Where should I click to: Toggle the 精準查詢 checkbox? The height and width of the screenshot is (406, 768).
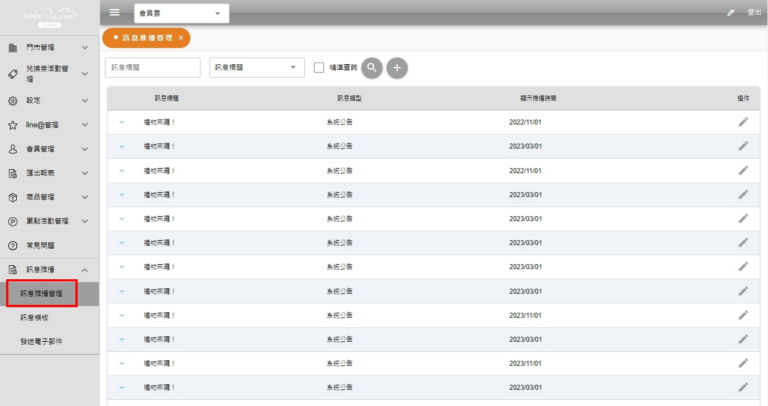point(319,68)
